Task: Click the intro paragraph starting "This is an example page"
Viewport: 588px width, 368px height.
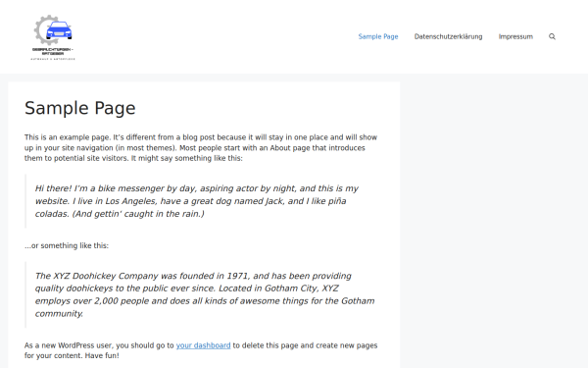Action: click(x=201, y=147)
